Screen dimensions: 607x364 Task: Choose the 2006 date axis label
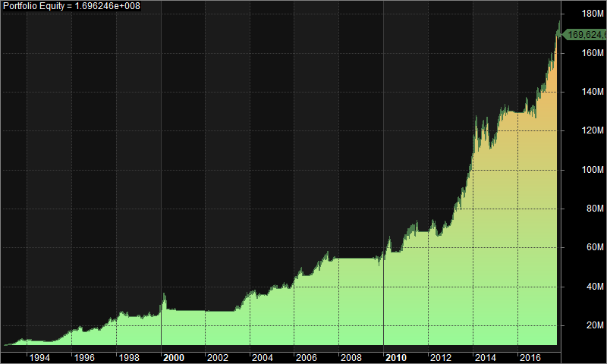coord(307,356)
